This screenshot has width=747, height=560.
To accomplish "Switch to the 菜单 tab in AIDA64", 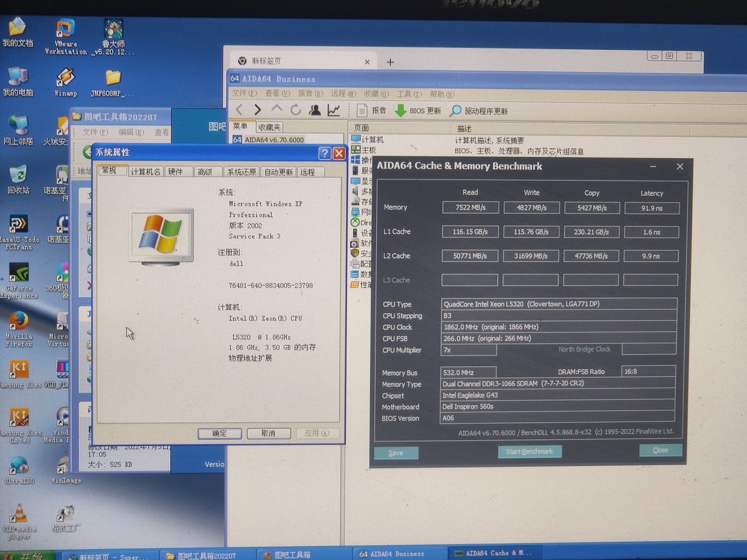I will pyautogui.click(x=241, y=126).
